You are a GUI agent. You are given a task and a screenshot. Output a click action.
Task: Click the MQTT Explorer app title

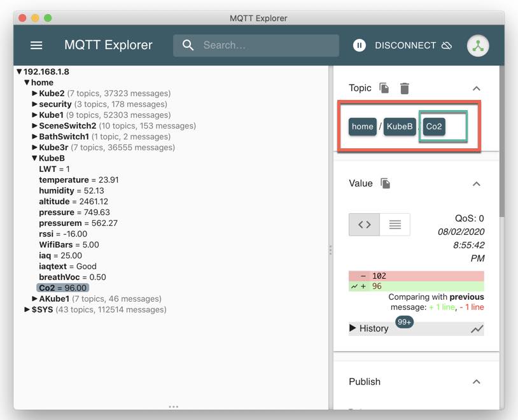[x=108, y=45]
